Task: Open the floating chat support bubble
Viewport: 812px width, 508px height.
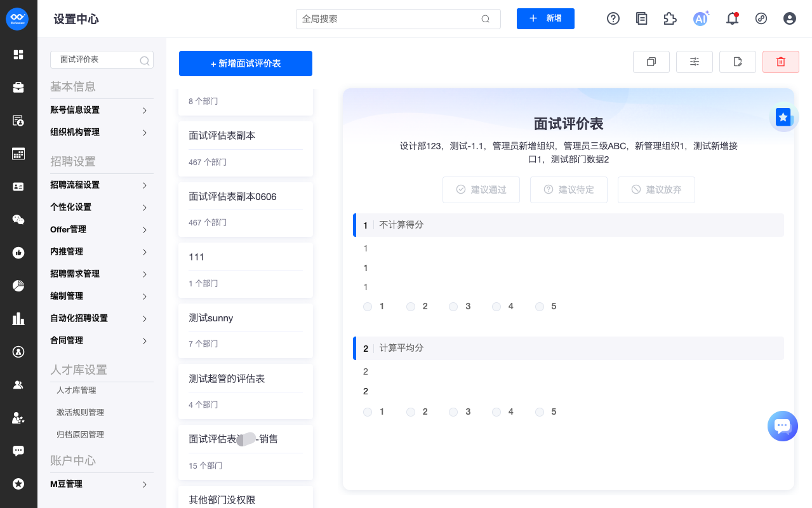Action: click(x=783, y=426)
